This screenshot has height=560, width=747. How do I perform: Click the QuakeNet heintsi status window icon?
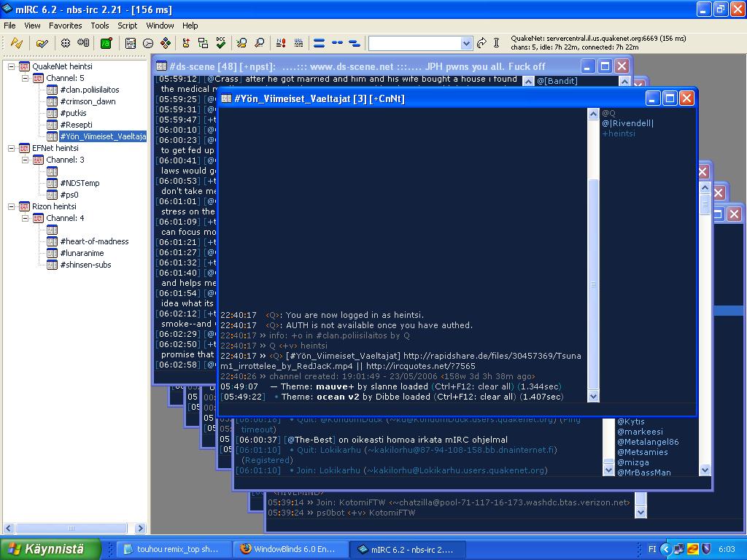point(24,66)
